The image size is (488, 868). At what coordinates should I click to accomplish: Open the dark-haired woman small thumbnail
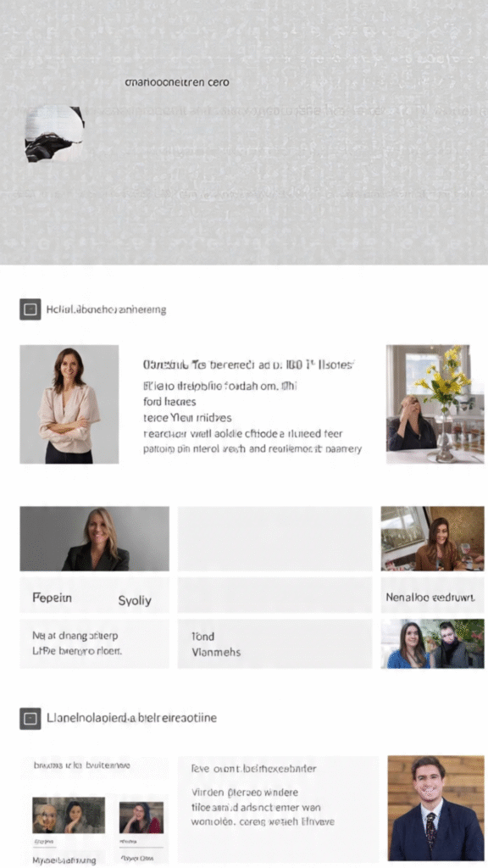tap(141, 818)
